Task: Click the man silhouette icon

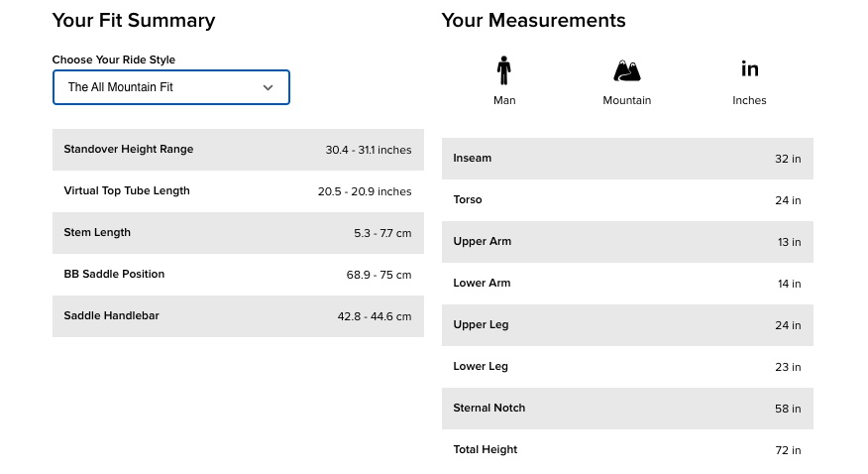Action: [504, 70]
